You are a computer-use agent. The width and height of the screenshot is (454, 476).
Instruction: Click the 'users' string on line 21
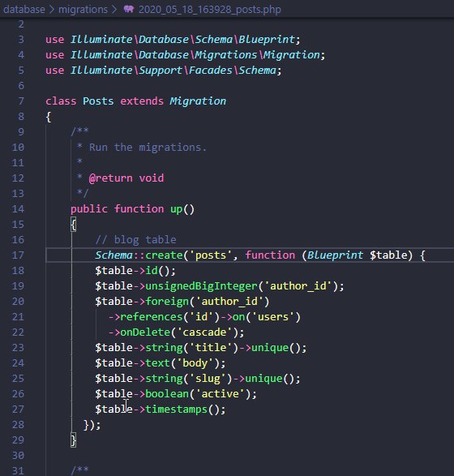(273, 317)
